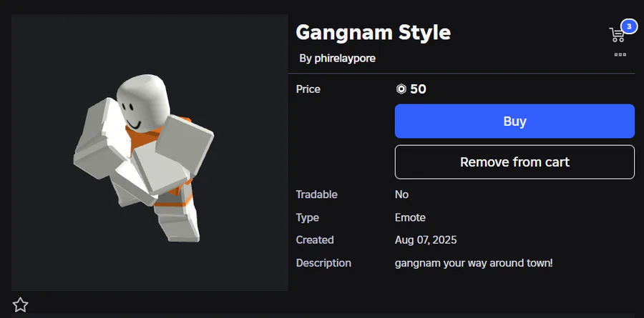Click the Price label
This screenshot has height=318, width=644.
click(x=308, y=89)
